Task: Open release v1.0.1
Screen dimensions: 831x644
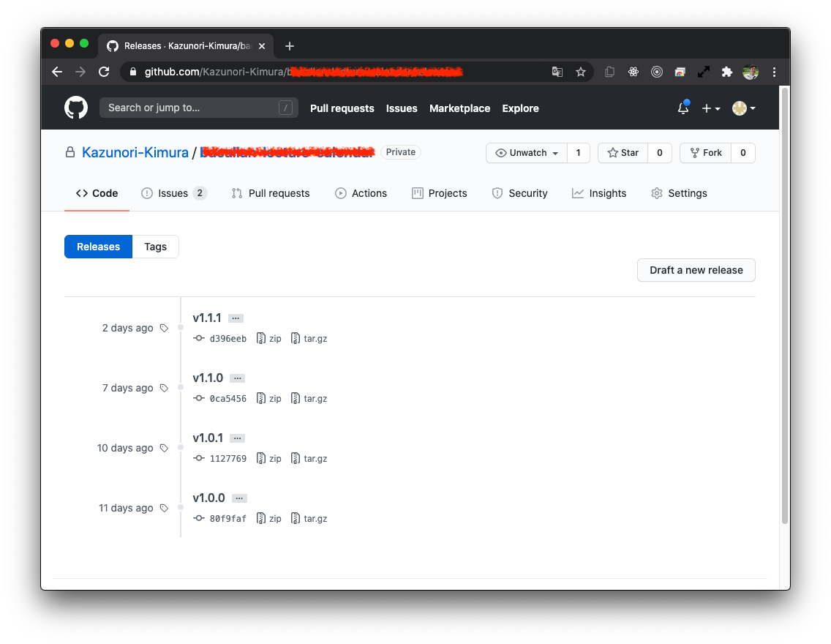Action: click(x=208, y=438)
